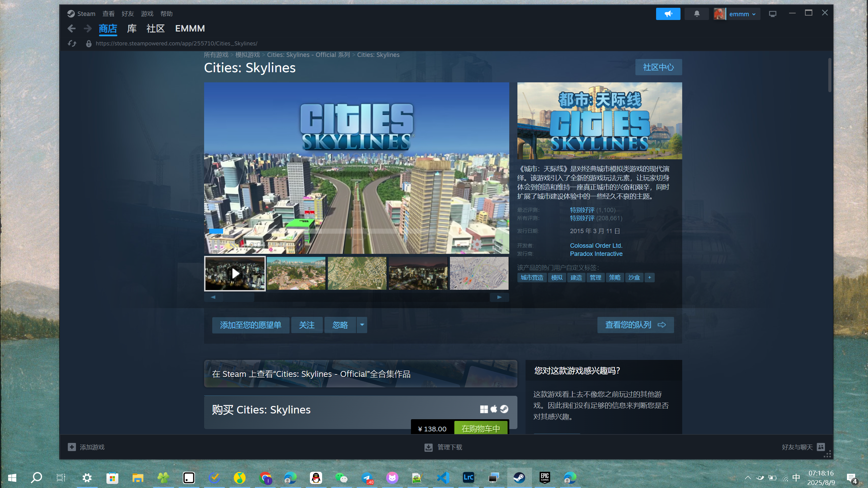
Task: Select the grey map overlay thumbnail
Action: coord(479,273)
